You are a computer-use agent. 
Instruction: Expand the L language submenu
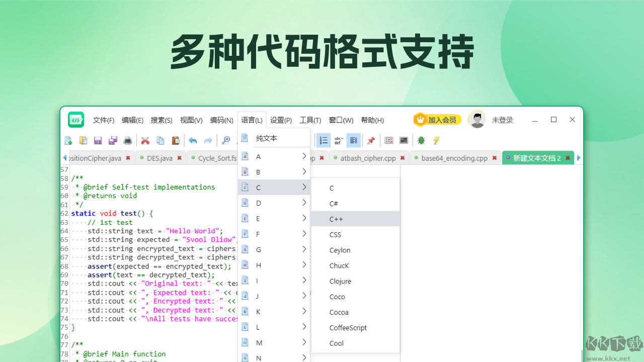pos(274,327)
